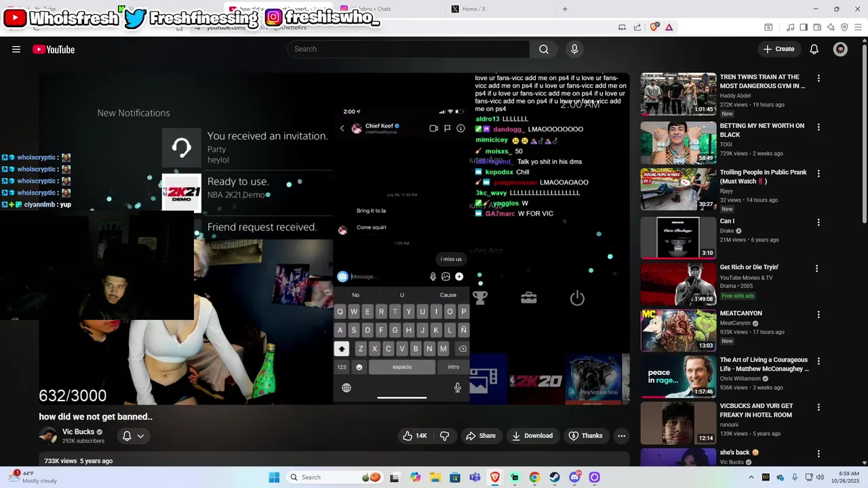Open the Brave Leo AI sparkle icon
The height and width of the screenshot is (488, 868).
[x=831, y=27]
